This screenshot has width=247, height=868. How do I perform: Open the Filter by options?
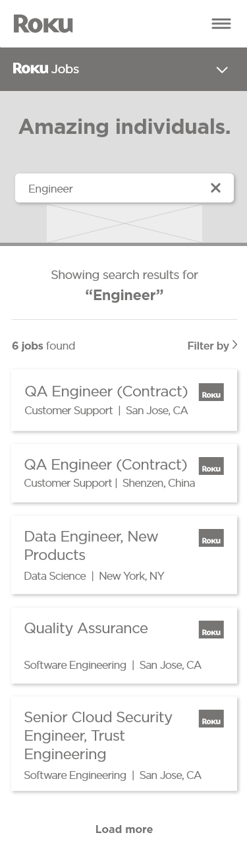point(212,345)
